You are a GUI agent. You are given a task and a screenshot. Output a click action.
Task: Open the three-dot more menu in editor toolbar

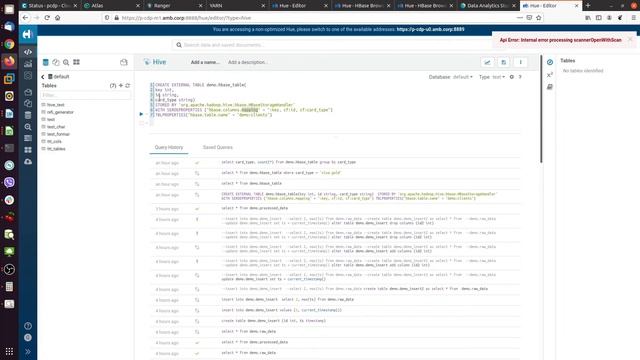tap(520, 62)
